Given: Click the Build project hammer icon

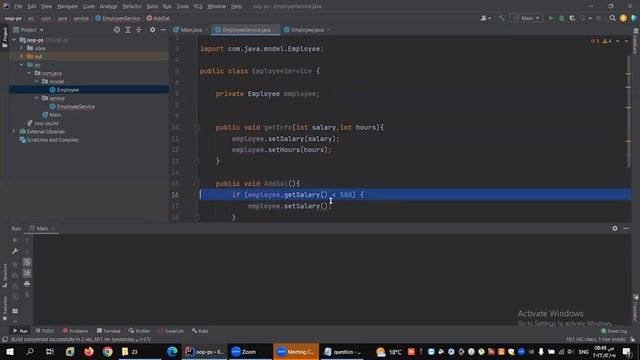Looking at the screenshot, I should point(501,18).
